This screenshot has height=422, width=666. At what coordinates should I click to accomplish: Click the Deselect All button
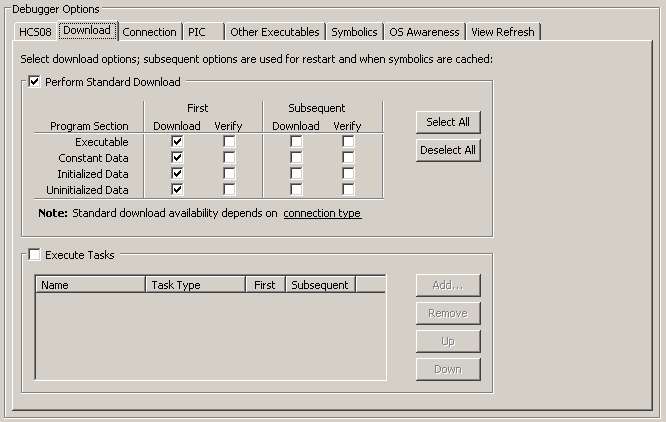[448, 150]
